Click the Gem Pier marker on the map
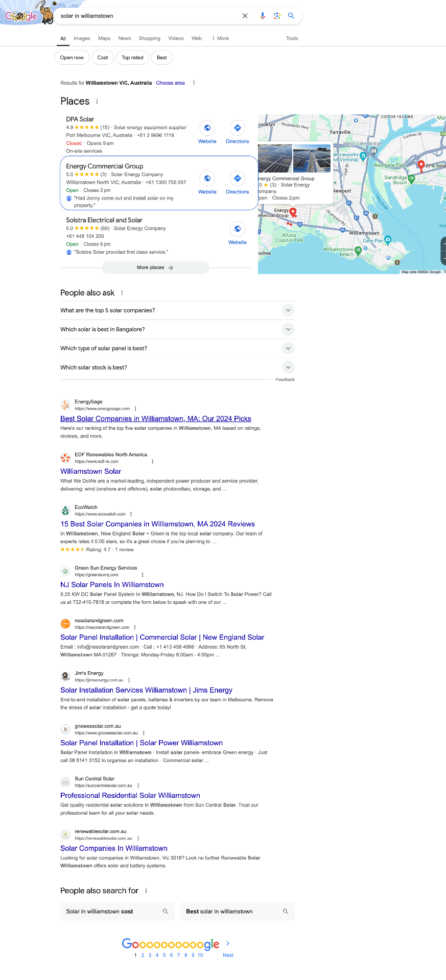The image size is (446, 980). pyautogui.click(x=388, y=239)
